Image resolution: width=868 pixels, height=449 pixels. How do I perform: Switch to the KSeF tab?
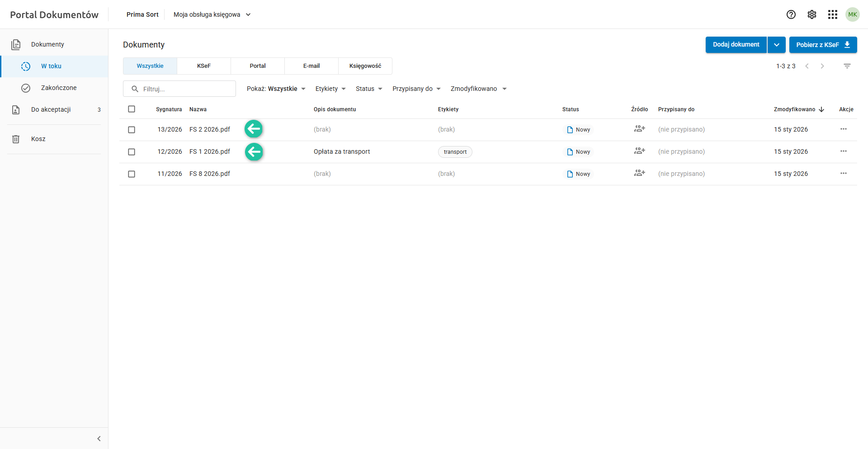204,66
